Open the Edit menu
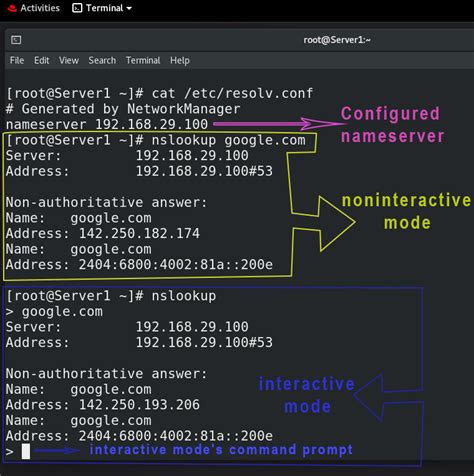Viewport: 474px width, 476px height. coord(41,60)
